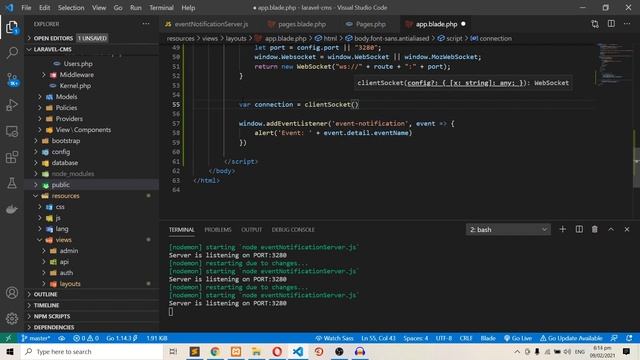
Task: Click Go Live in status bar
Action: coord(518,338)
